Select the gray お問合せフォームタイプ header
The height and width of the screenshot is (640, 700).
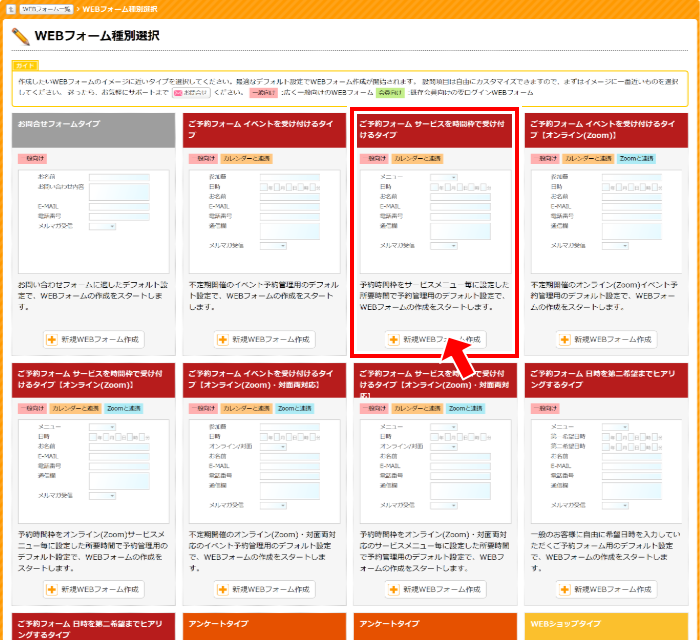pyautogui.click(x=93, y=130)
